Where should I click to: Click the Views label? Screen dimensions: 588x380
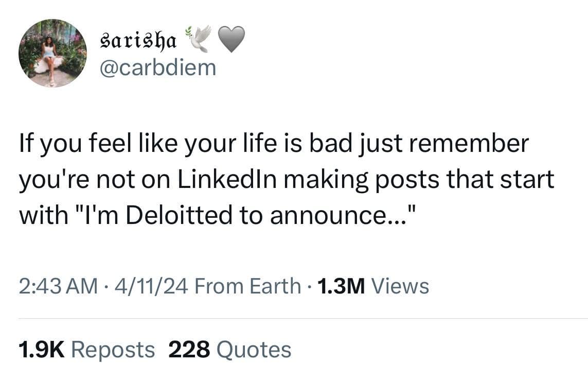(399, 286)
